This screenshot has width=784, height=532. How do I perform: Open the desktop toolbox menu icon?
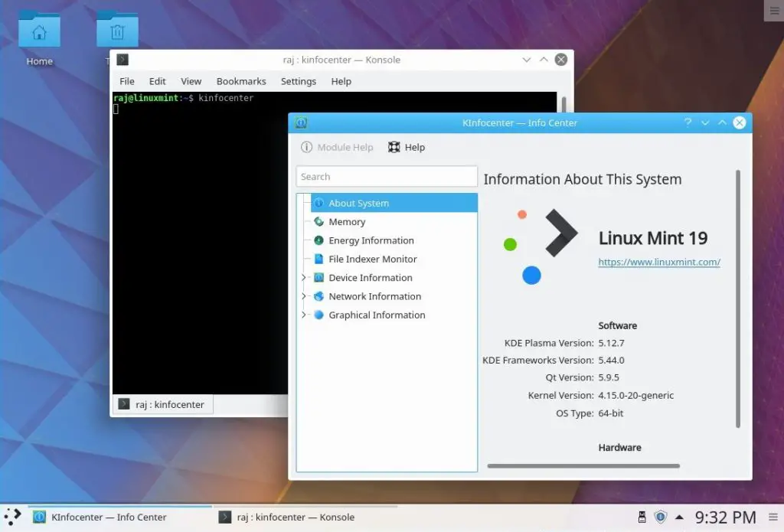[x=774, y=11]
